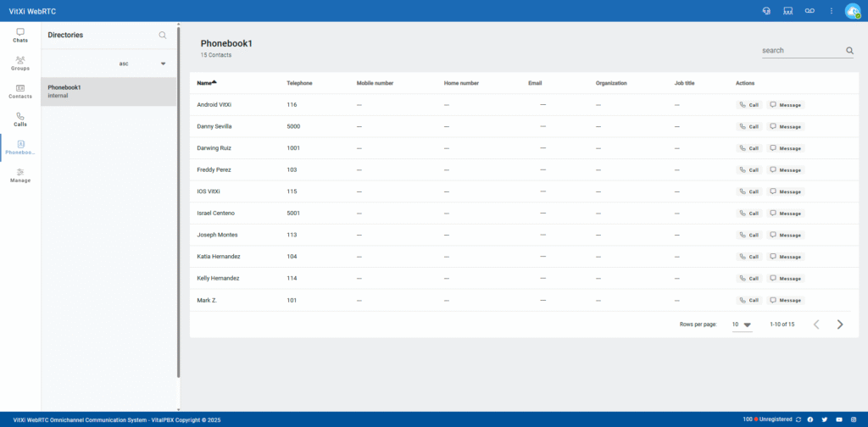This screenshot has height=427, width=868.
Task: Sort contacts by the Name column header
Action: [x=206, y=83]
